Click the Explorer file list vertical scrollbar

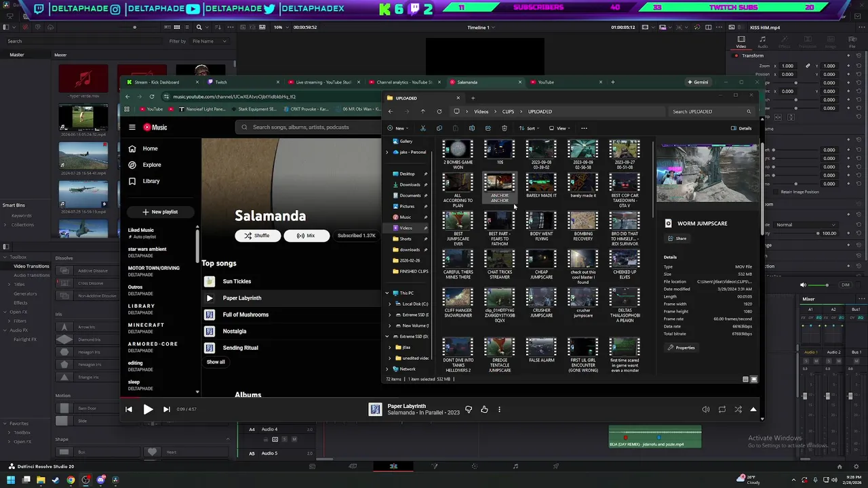coord(653,180)
